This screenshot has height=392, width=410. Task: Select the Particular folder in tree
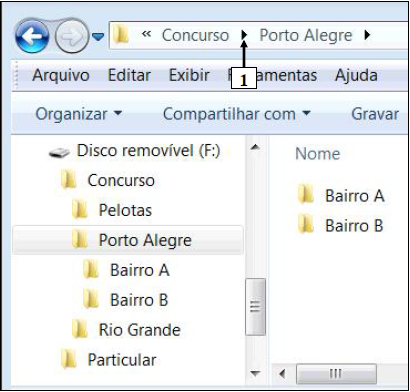pyautogui.click(x=122, y=360)
